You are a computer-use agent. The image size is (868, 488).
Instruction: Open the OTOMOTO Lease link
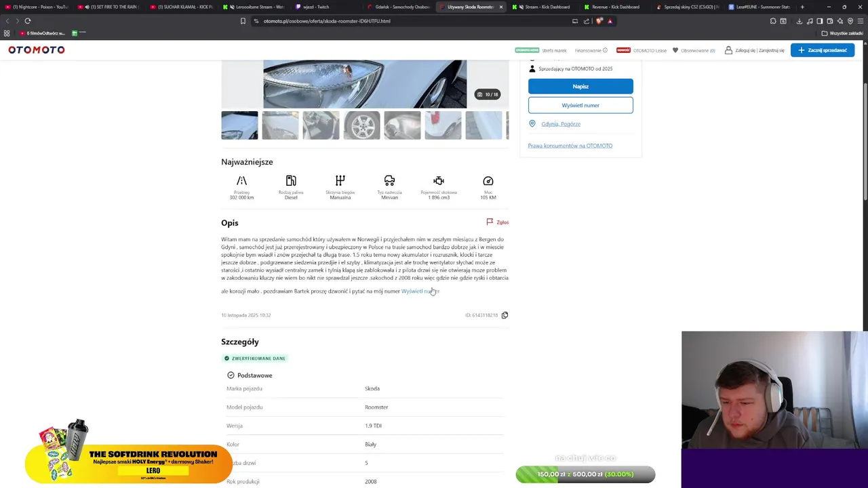[x=650, y=50]
